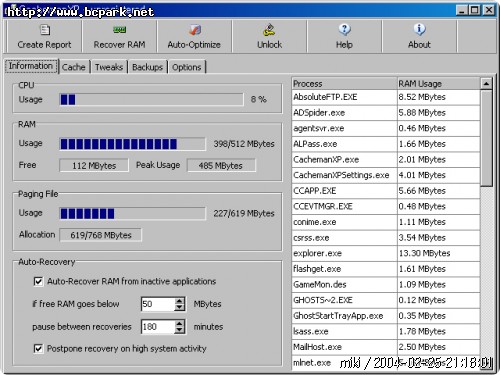Select the CachemanXPSettings.exe process
Screen dimensions: 500x375
click(386, 175)
